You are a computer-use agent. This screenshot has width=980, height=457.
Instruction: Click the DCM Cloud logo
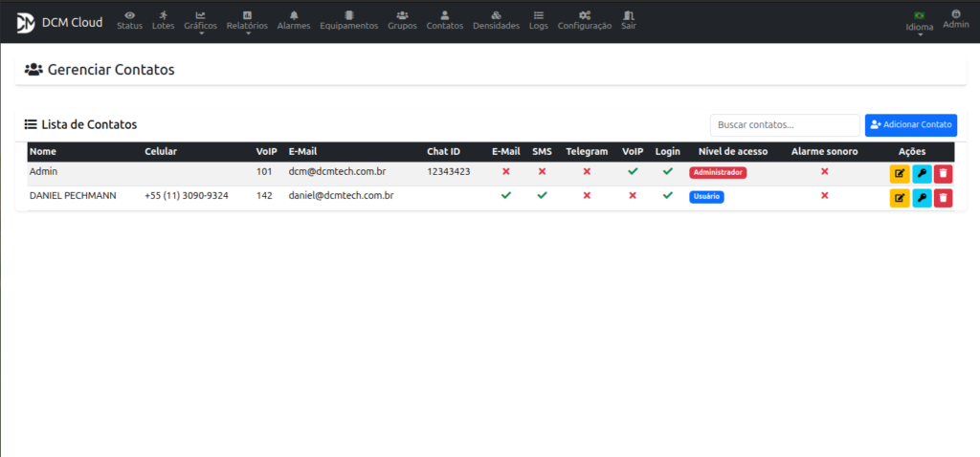tap(25, 22)
